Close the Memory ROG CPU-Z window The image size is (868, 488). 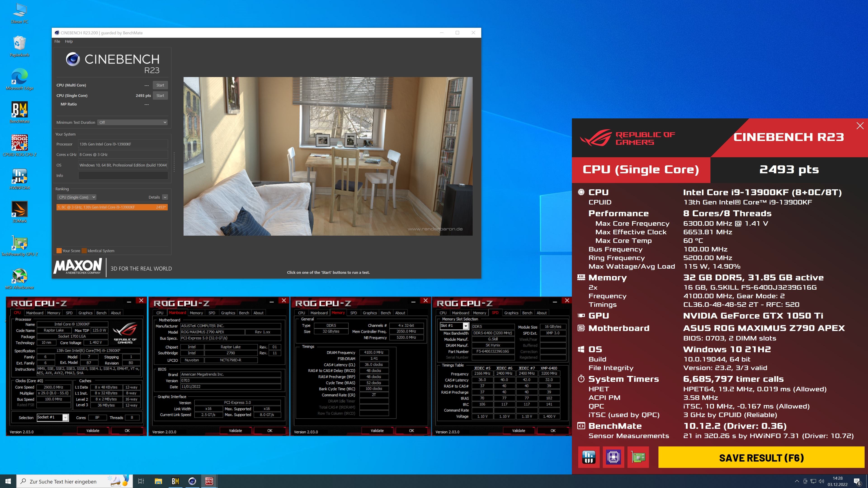(426, 300)
